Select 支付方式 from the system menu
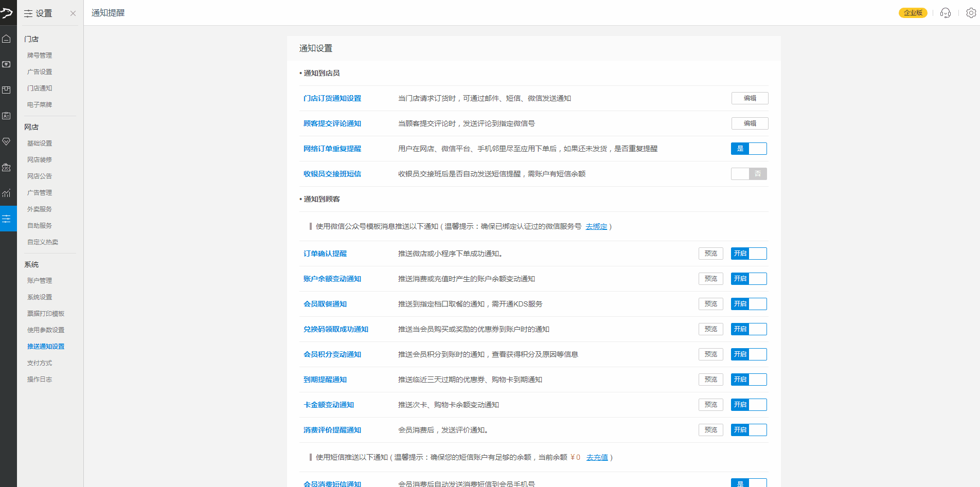Image resolution: width=980 pixels, height=487 pixels. 40,363
